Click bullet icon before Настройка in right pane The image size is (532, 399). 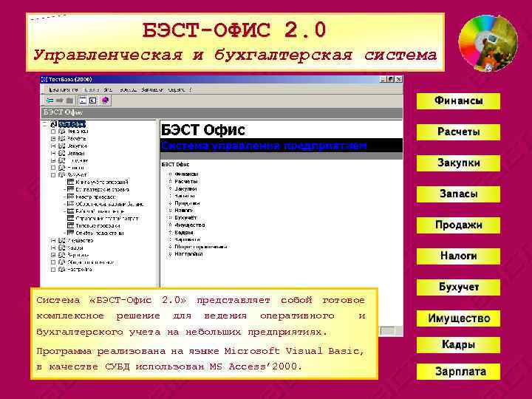point(171,253)
